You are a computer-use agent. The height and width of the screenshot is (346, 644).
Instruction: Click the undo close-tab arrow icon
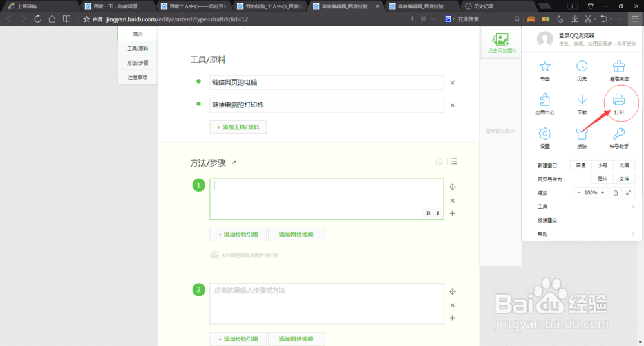tap(604, 19)
